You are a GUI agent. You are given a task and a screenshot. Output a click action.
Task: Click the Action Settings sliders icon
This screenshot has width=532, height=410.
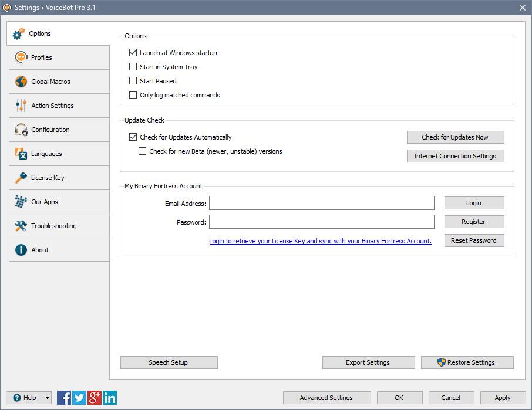pos(21,106)
